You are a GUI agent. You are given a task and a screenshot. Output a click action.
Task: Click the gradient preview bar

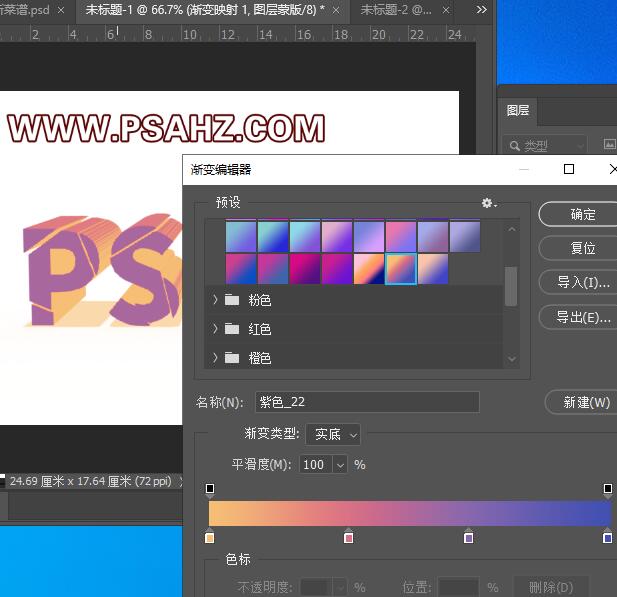point(410,513)
